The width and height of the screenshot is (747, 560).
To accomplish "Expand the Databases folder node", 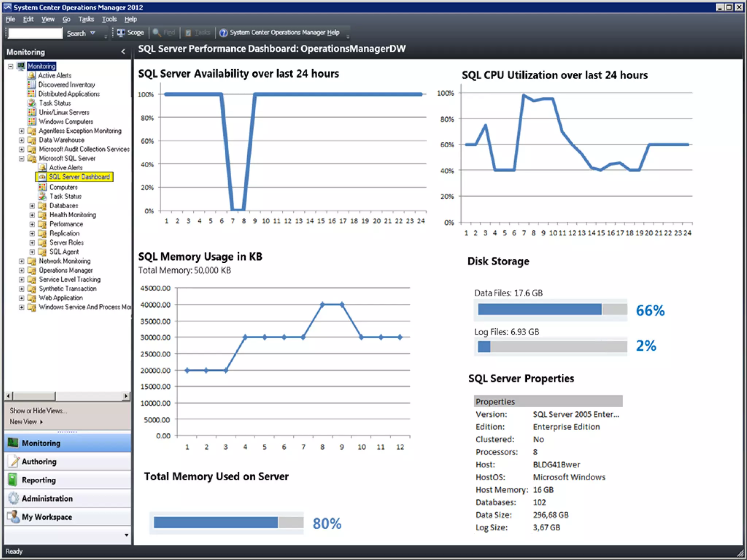I will (32, 206).
